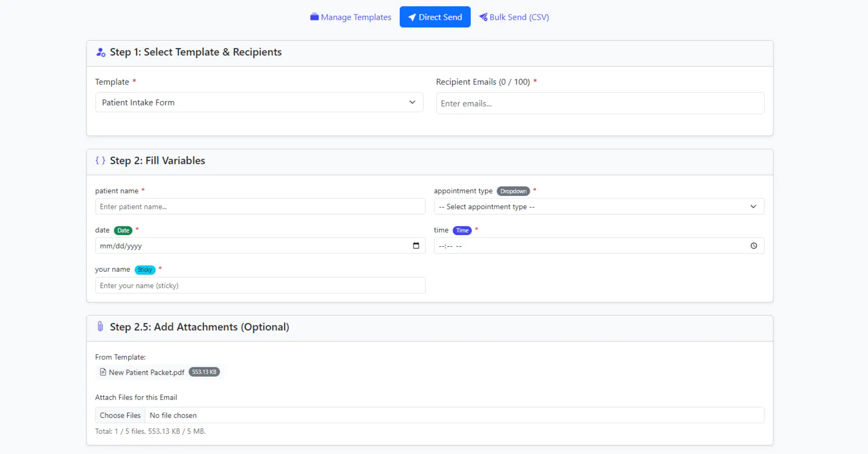Click the Choose Files button

(x=120, y=415)
